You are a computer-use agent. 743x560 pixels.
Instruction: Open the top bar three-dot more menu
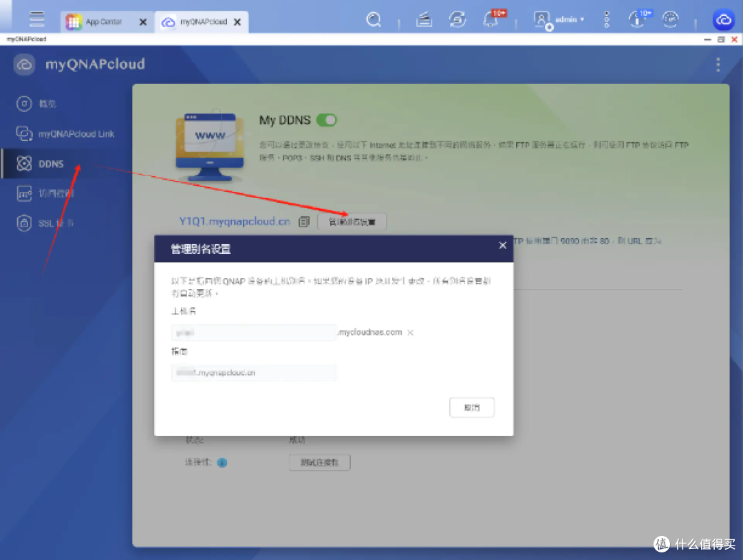607,19
